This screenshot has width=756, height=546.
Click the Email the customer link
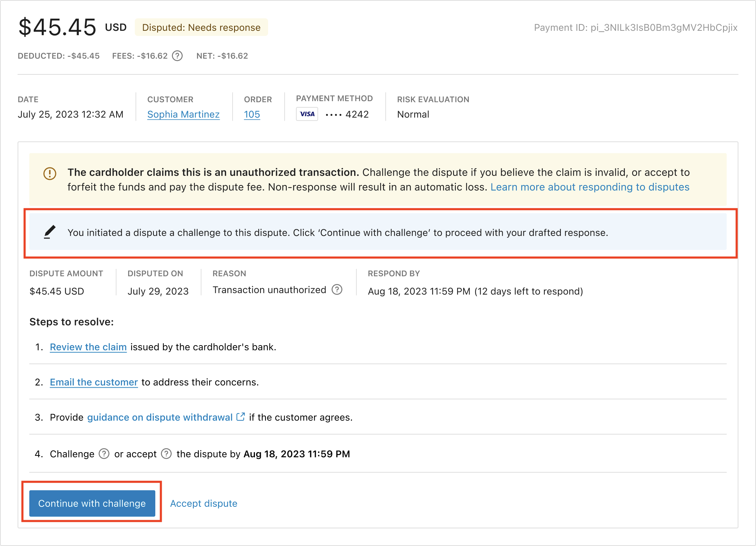tap(93, 382)
